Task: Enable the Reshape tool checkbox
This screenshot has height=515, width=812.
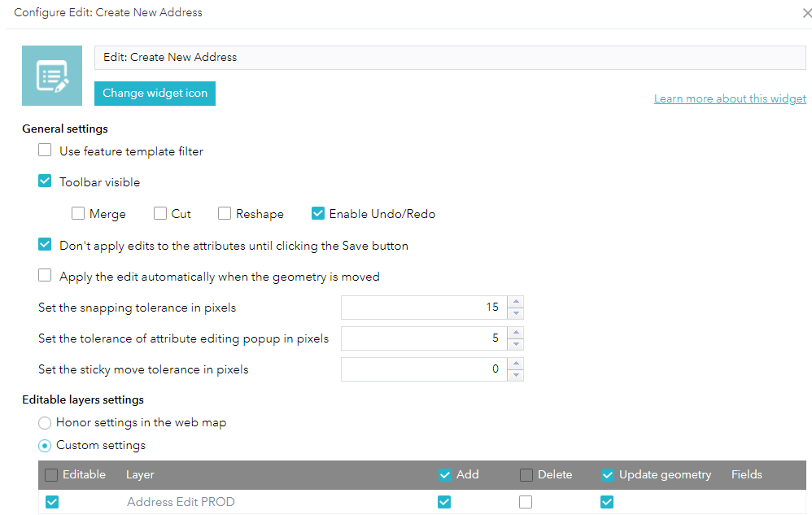Action: tap(225, 214)
